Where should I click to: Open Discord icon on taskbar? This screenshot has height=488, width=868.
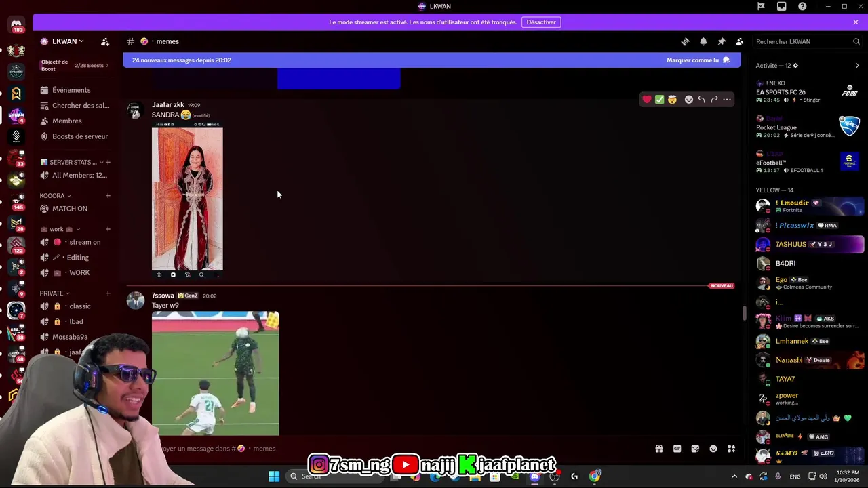coord(534,476)
